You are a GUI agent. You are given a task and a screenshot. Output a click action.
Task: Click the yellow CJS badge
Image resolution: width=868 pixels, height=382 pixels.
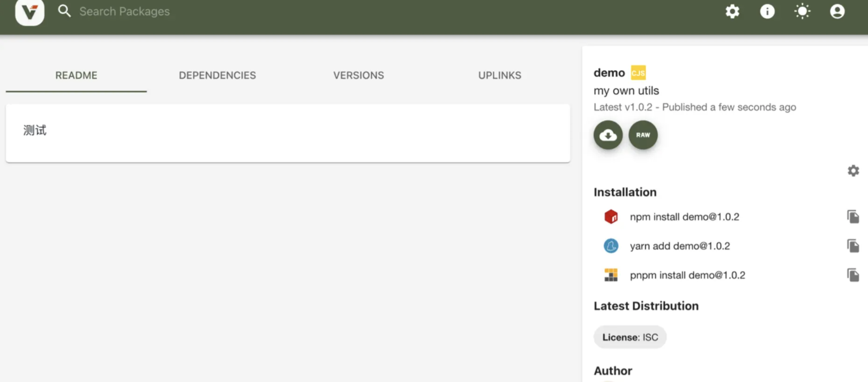click(638, 73)
